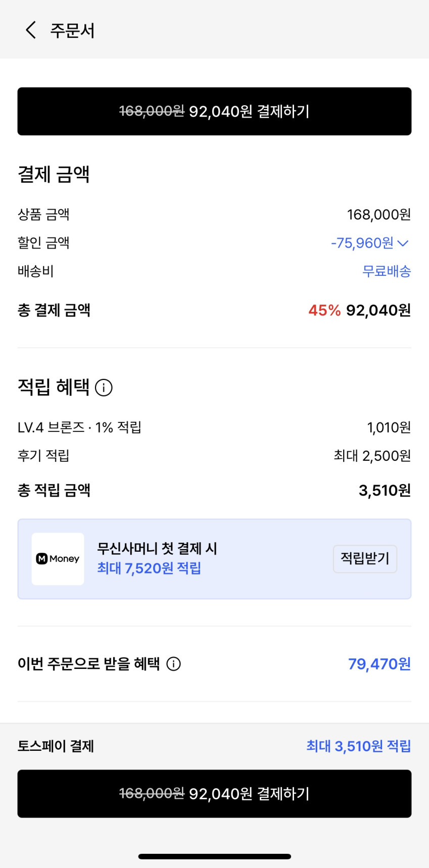Tap the home indicator bar at the bottom
429x868 pixels.
214,856
